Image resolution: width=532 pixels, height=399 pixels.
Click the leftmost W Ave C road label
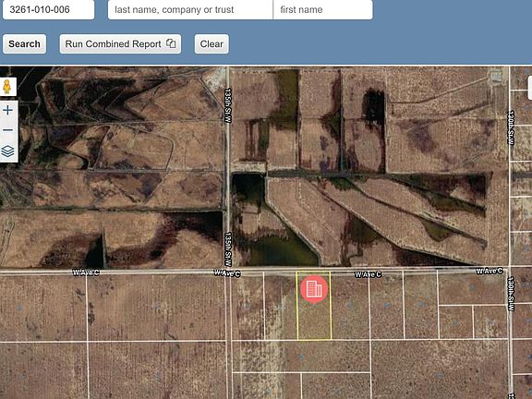86,272
